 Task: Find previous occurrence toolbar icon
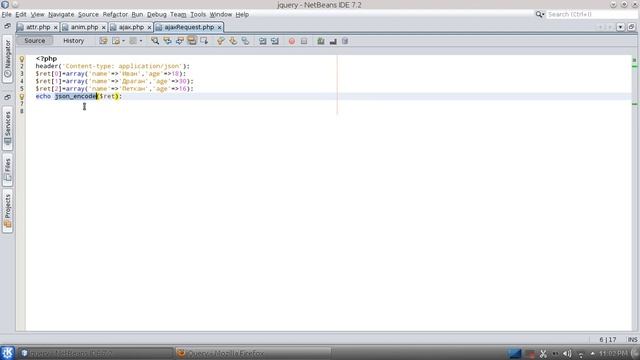pyautogui.click(x=167, y=41)
